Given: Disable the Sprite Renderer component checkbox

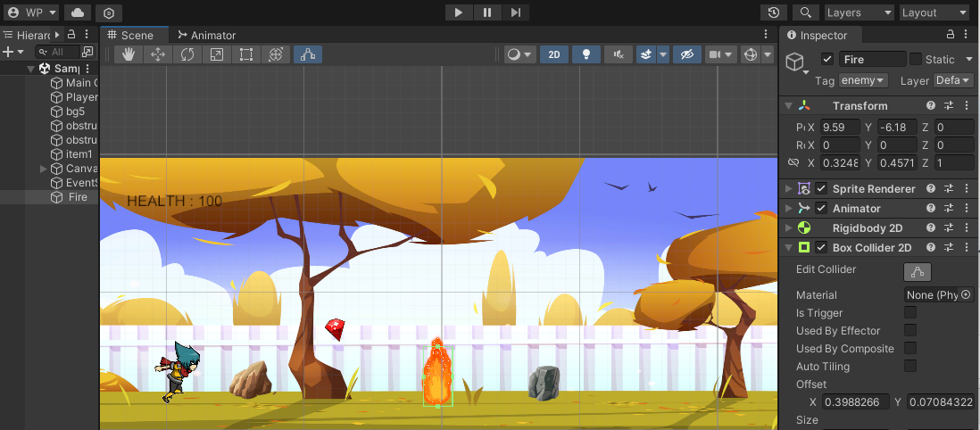Looking at the screenshot, I should 821,189.
